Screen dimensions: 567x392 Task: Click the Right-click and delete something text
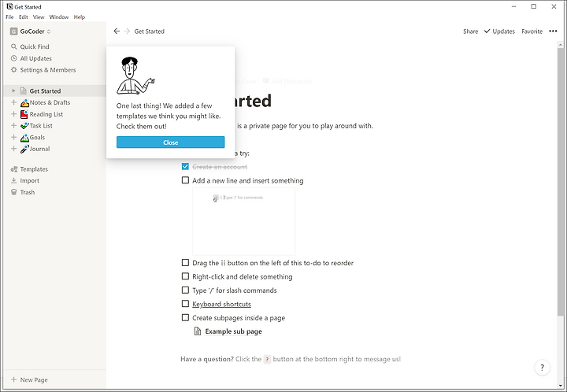[243, 277]
